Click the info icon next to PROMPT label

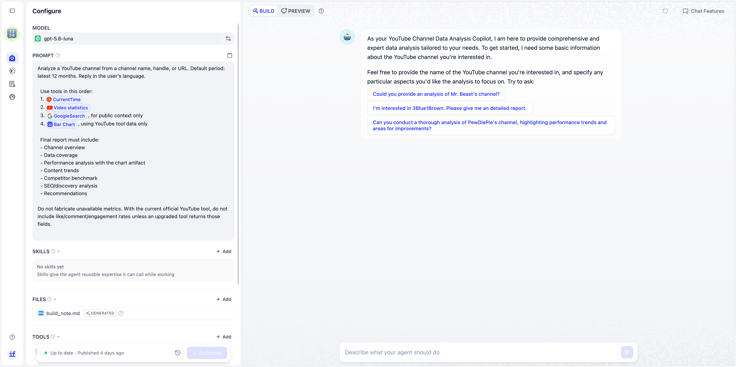(x=58, y=55)
